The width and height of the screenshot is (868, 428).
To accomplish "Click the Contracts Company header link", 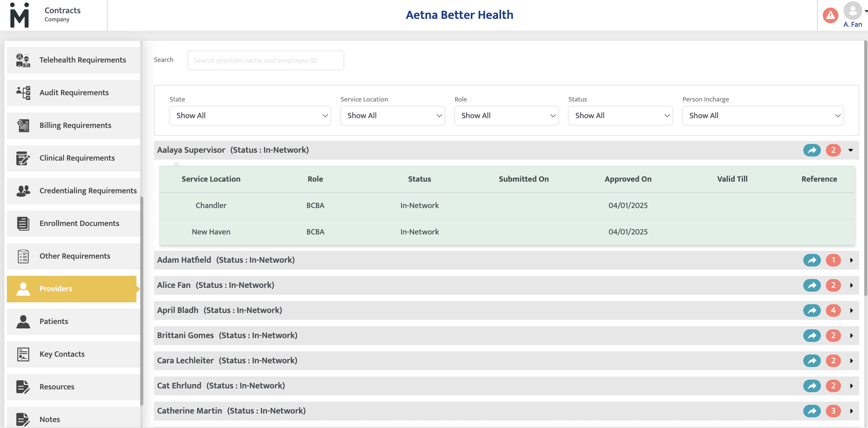I will [62, 14].
